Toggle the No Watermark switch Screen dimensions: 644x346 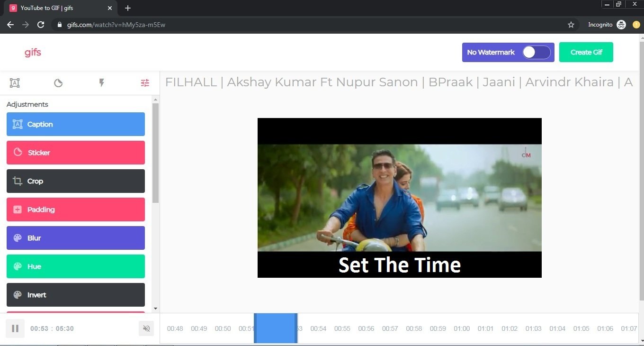(537, 52)
